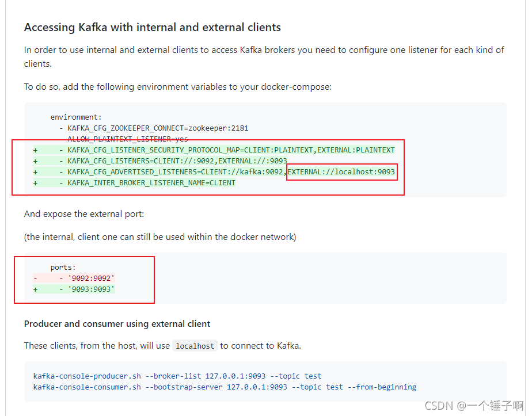Click "And expose the external port:" text

coord(84,214)
